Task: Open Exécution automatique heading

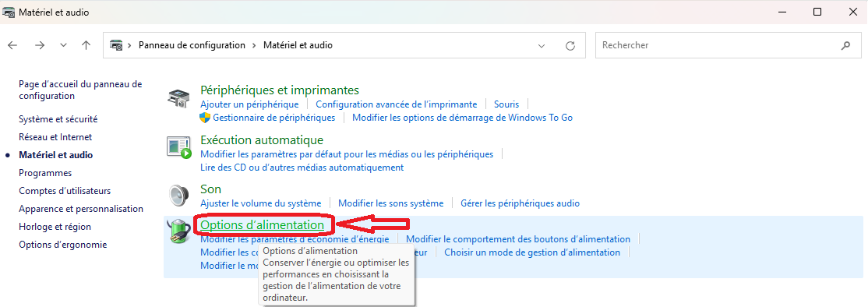Action: pos(262,140)
